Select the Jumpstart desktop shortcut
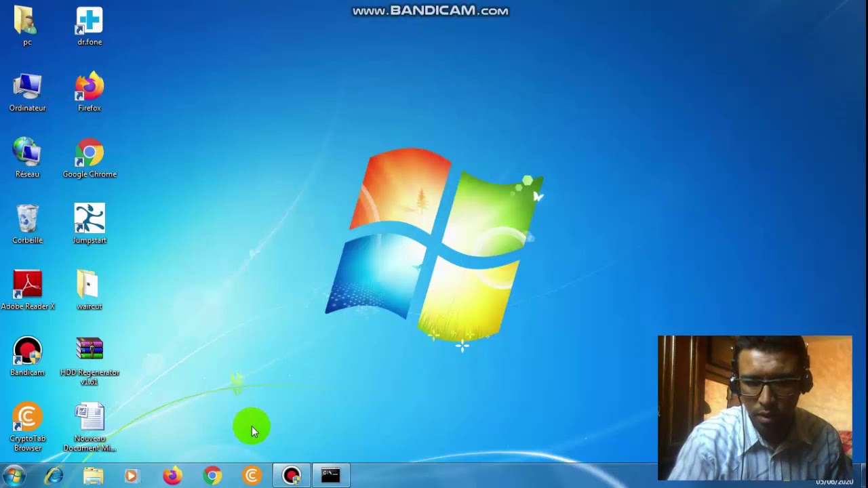 click(x=90, y=224)
